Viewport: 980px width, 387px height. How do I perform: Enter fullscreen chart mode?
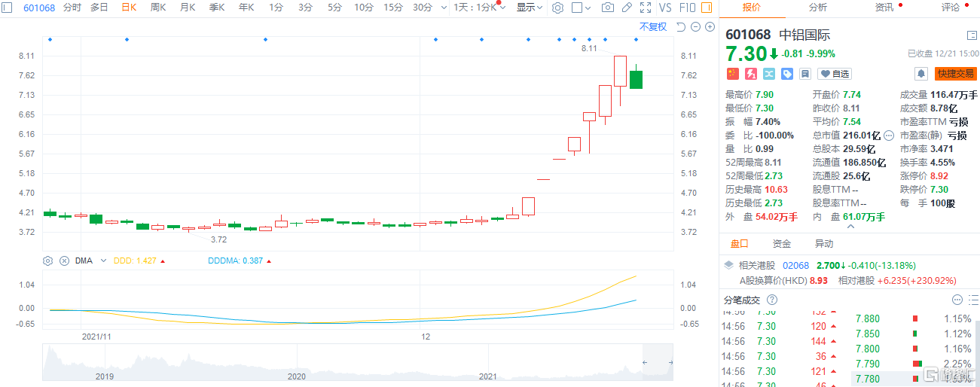click(645, 8)
